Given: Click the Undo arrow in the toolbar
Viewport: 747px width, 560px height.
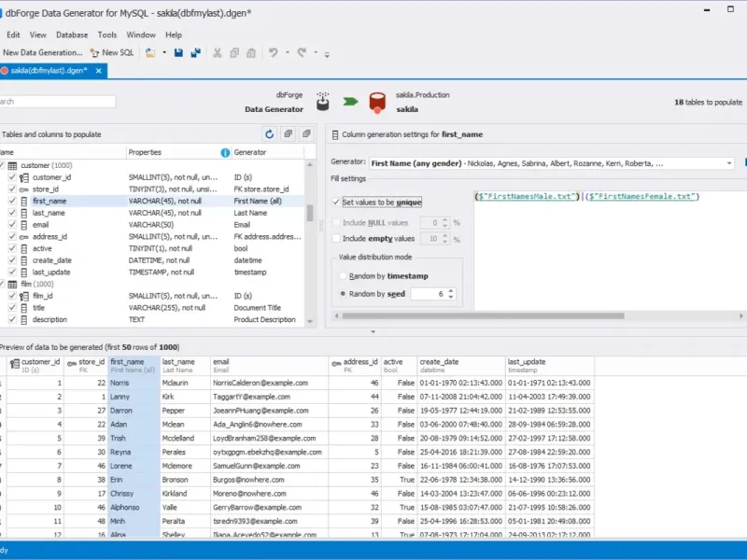Looking at the screenshot, I should coord(274,53).
